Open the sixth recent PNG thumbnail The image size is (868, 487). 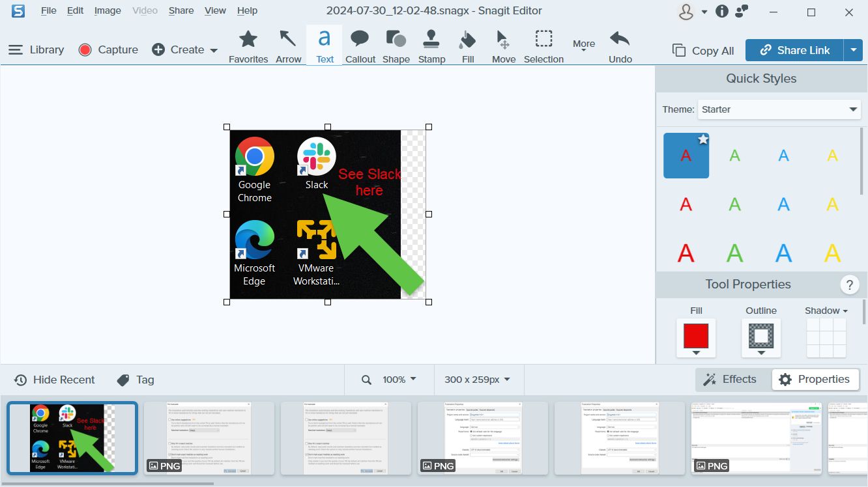(757, 438)
